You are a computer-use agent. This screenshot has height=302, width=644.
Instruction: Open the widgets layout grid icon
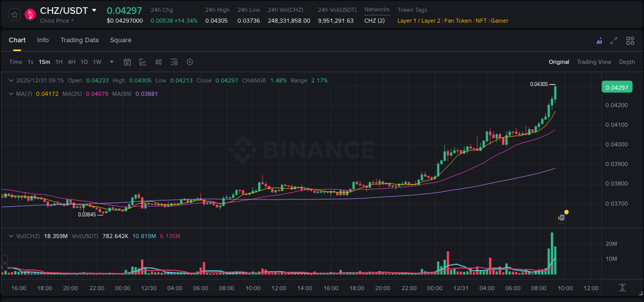(630, 40)
